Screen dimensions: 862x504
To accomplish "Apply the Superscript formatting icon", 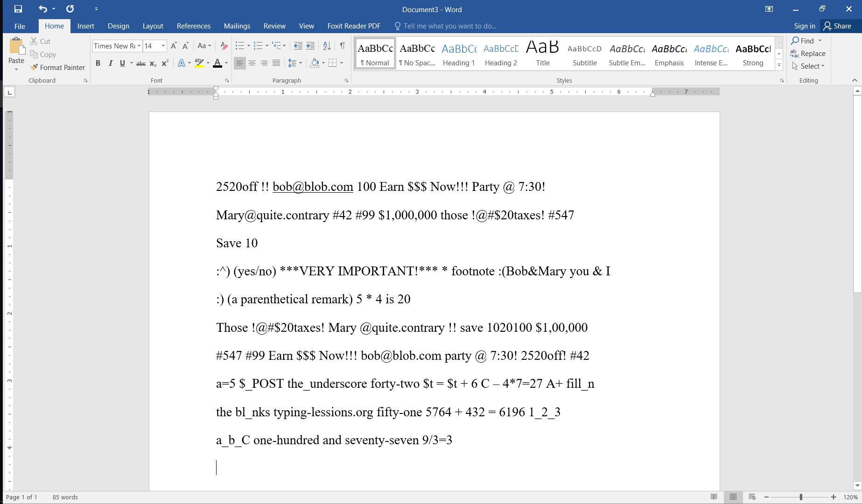I will tap(165, 63).
